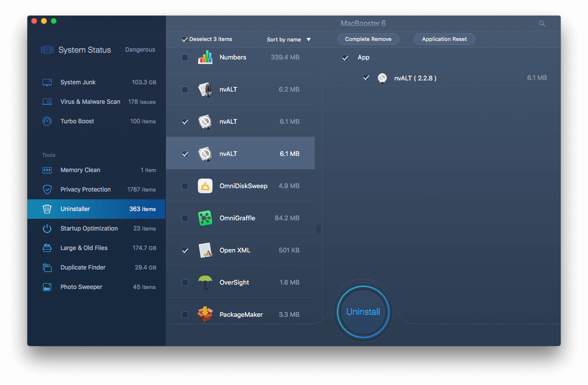Viewport: 588px width, 385px height.
Task: Toggle the App group checkbox
Action: click(x=345, y=58)
